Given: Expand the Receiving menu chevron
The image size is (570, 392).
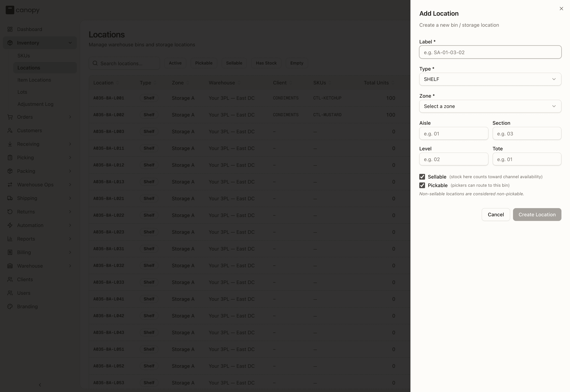Looking at the screenshot, I should [70, 144].
